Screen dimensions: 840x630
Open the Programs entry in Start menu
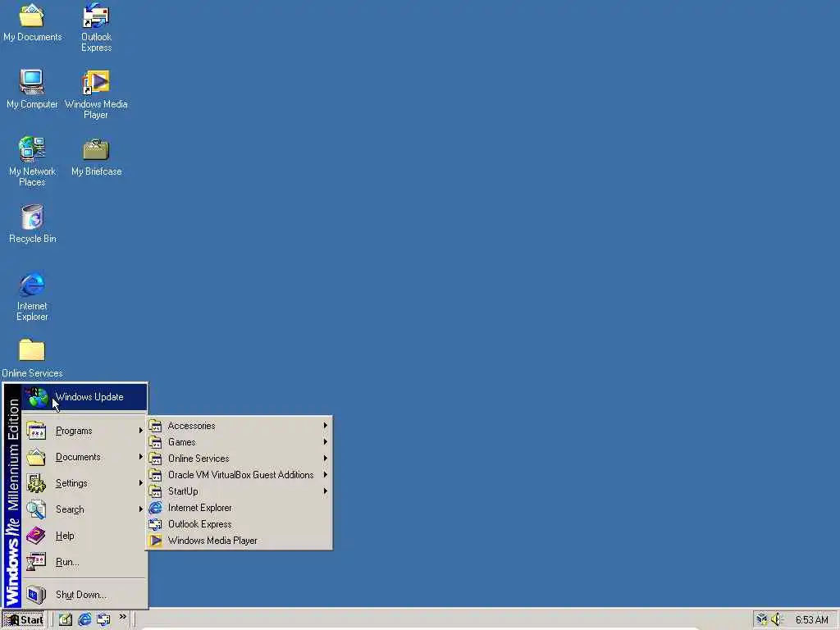[x=84, y=431]
